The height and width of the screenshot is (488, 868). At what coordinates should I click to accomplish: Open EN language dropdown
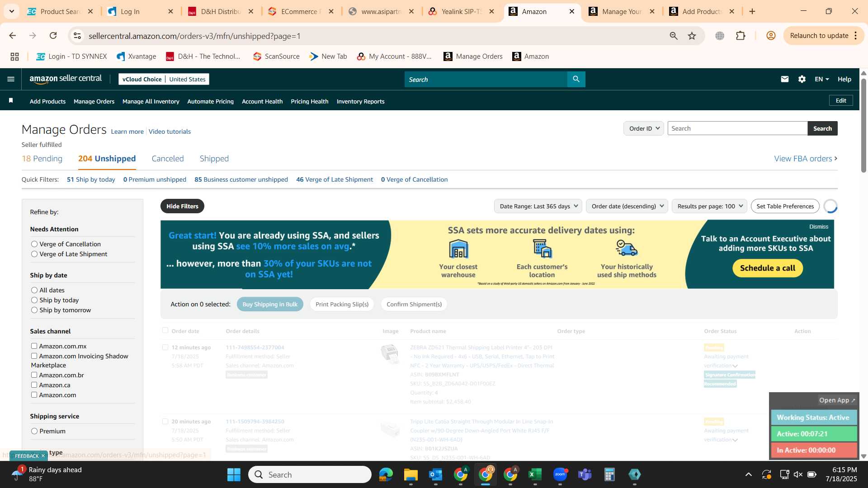click(821, 79)
